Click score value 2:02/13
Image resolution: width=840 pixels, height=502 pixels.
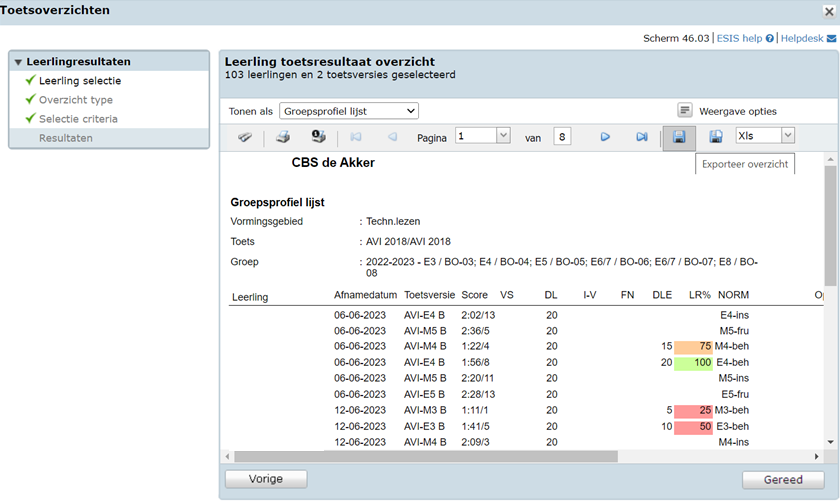(x=478, y=315)
